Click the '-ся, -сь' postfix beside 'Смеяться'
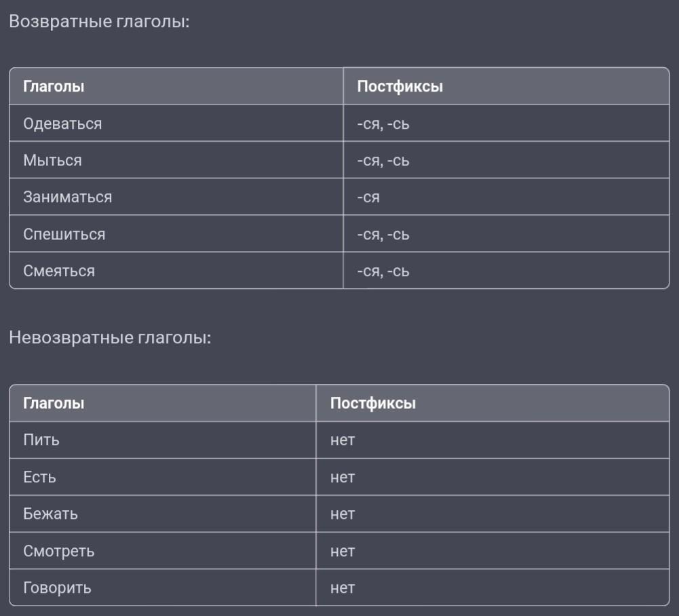This screenshot has height=616, width=679. click(x=383, y=271)
